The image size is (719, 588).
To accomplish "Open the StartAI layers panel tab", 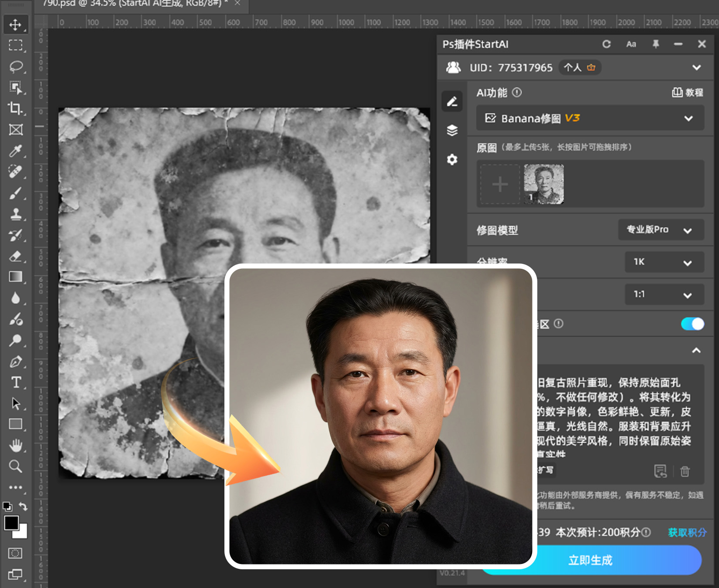I will tap(452, 130).
